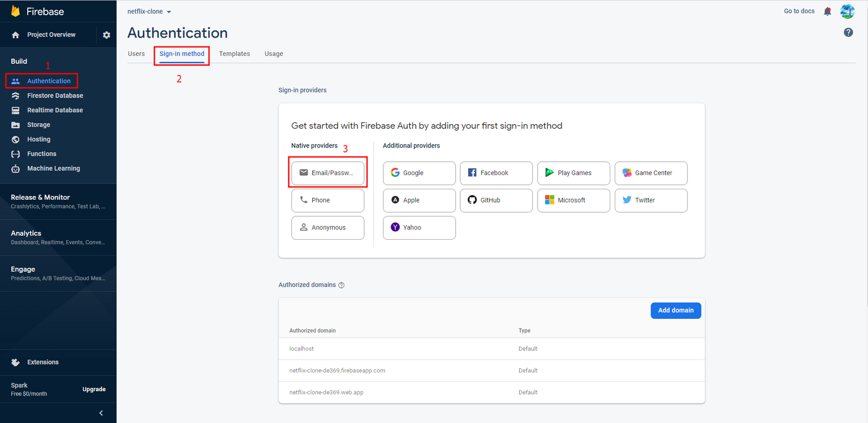Click the Add domain button
The width and height of the screenshot is (868, 423).
tap(676, 310)
